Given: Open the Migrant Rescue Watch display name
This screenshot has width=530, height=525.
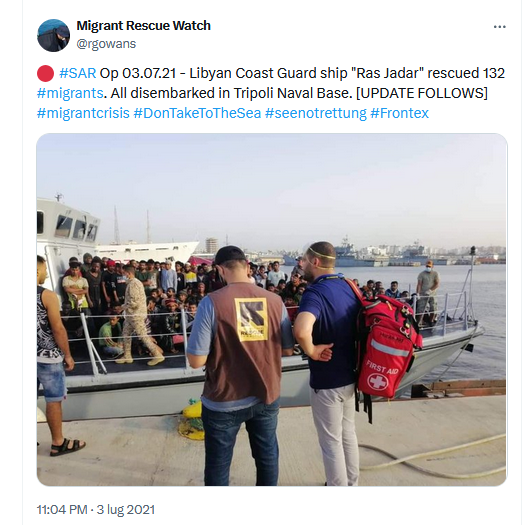Looking at the screenshot, I should [x=143, y=26].
